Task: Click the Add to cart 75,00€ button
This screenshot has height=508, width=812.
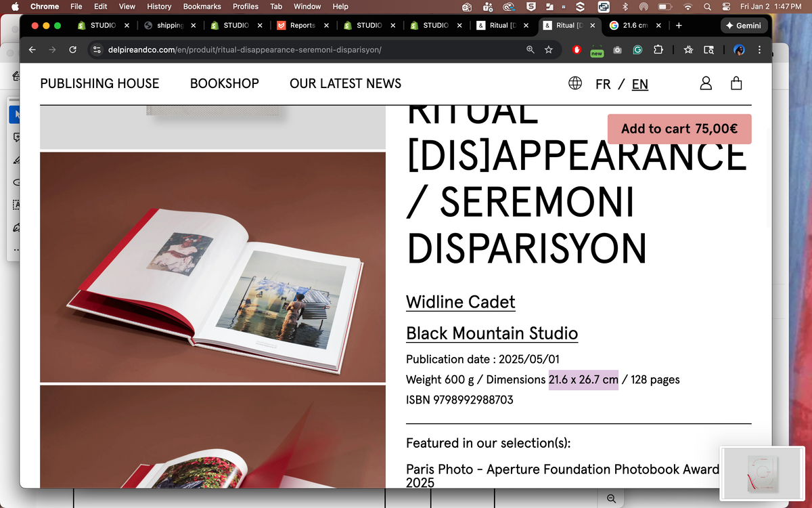Action: coord(679,129)
